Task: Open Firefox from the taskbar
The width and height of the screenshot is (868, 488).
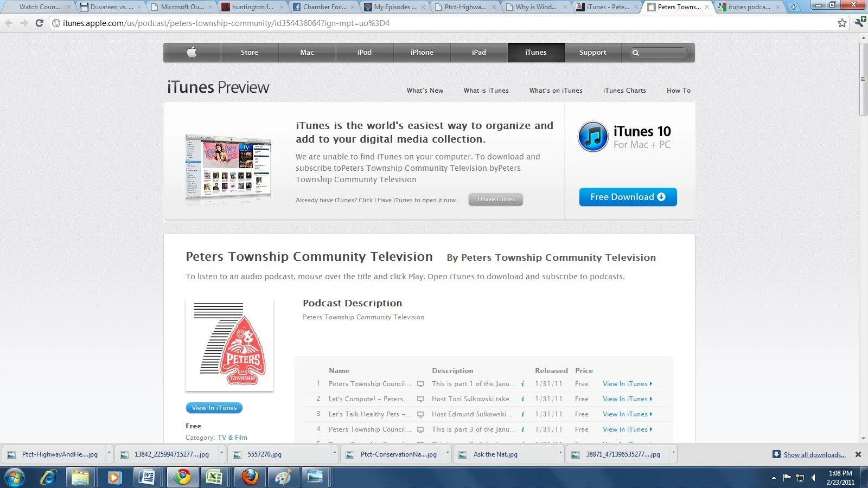Action: pyautogui.click(x=250, y=478)
